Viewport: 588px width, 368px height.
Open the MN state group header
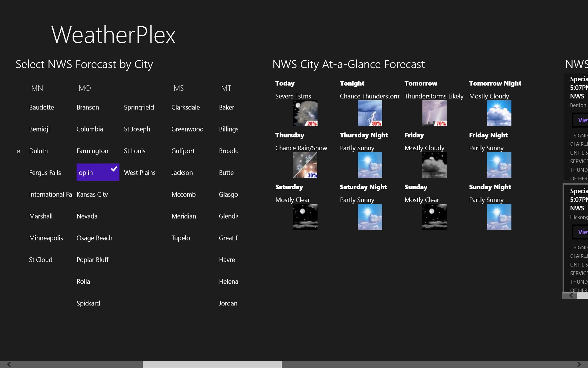pyautogui.click(x=37, y=88)
